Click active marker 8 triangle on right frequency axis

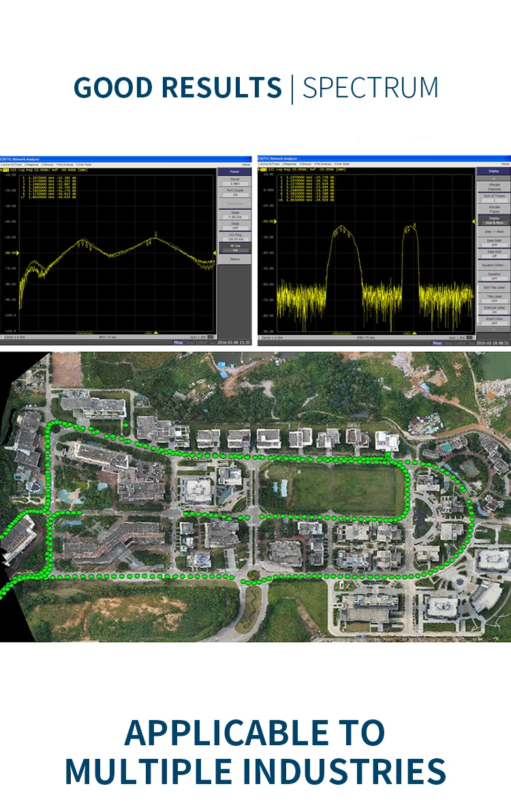(x=415, y=332)
